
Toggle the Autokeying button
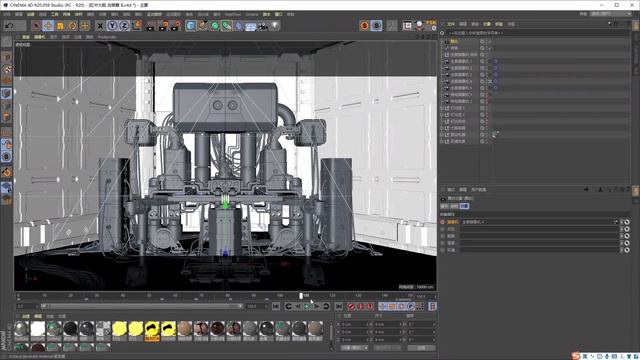(x=360, y=306)
